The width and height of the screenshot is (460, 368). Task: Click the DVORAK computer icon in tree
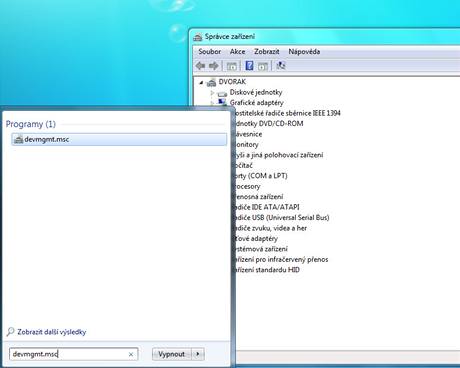[x=211, y=82]
